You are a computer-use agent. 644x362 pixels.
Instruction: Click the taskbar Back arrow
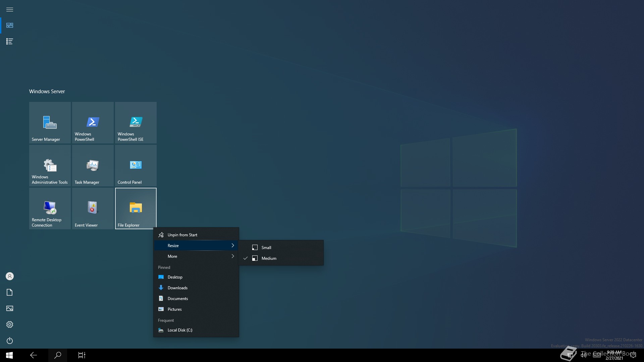pyautogui.click(x=34, y=355)
